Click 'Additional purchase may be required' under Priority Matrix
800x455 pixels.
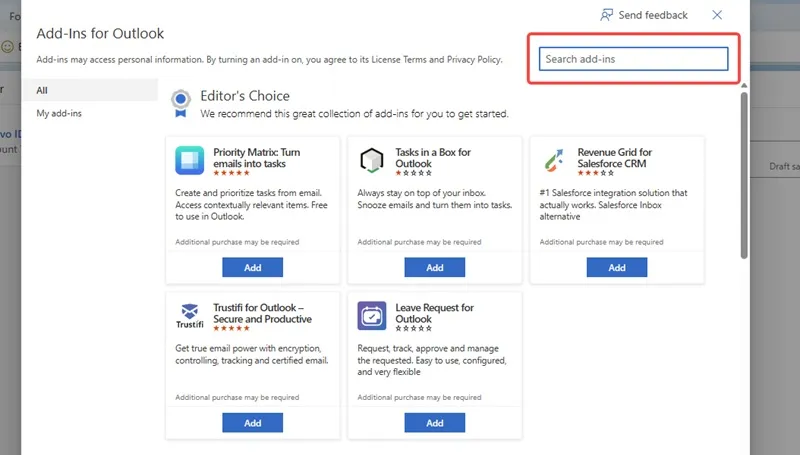pos(237,242)
